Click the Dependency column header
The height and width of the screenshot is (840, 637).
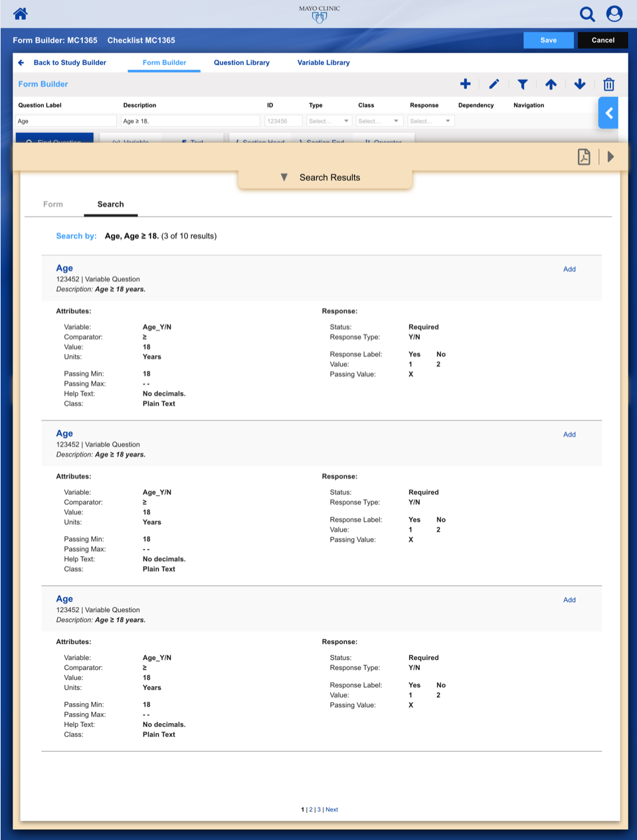[x=476, y=105]
